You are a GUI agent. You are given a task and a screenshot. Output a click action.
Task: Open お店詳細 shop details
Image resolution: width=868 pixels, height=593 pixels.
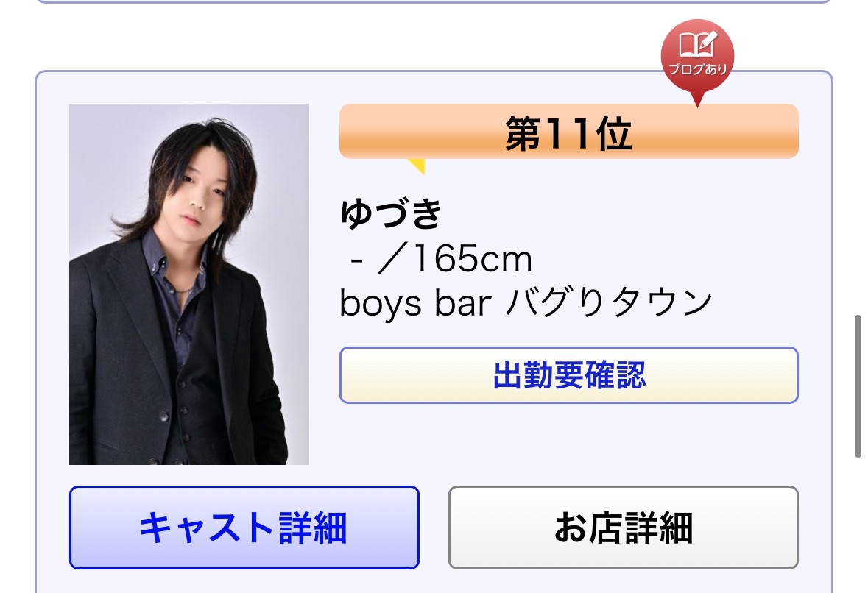tap(624, 528)
